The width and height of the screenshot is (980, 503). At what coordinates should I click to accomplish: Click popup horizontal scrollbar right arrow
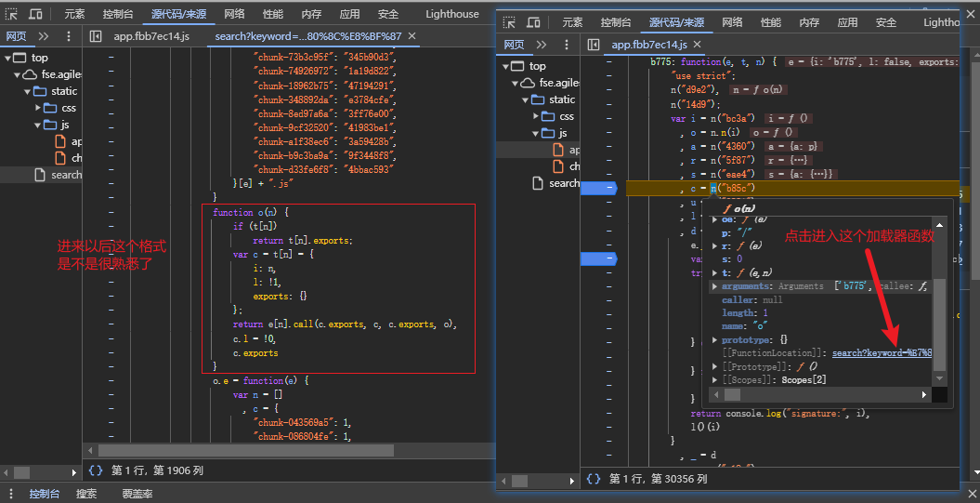pos(923,395)
